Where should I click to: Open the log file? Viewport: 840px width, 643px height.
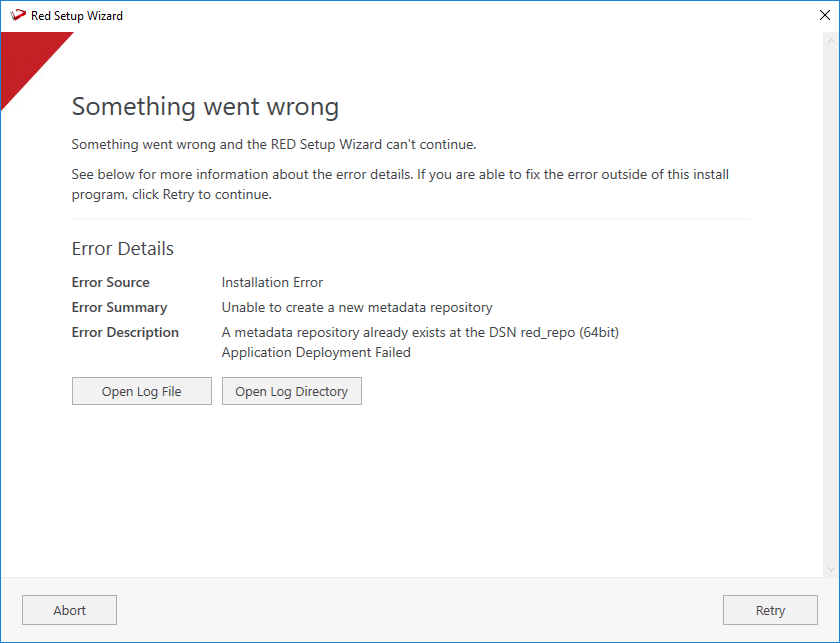click(142, 391)
